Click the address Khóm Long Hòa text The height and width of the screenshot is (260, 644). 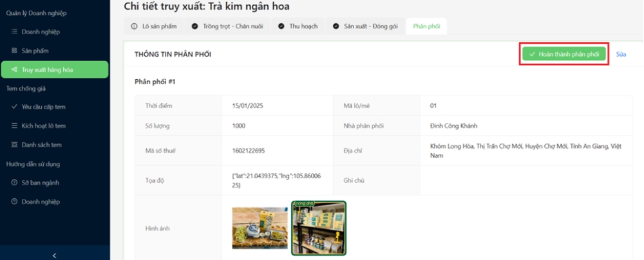click(526, 151)
